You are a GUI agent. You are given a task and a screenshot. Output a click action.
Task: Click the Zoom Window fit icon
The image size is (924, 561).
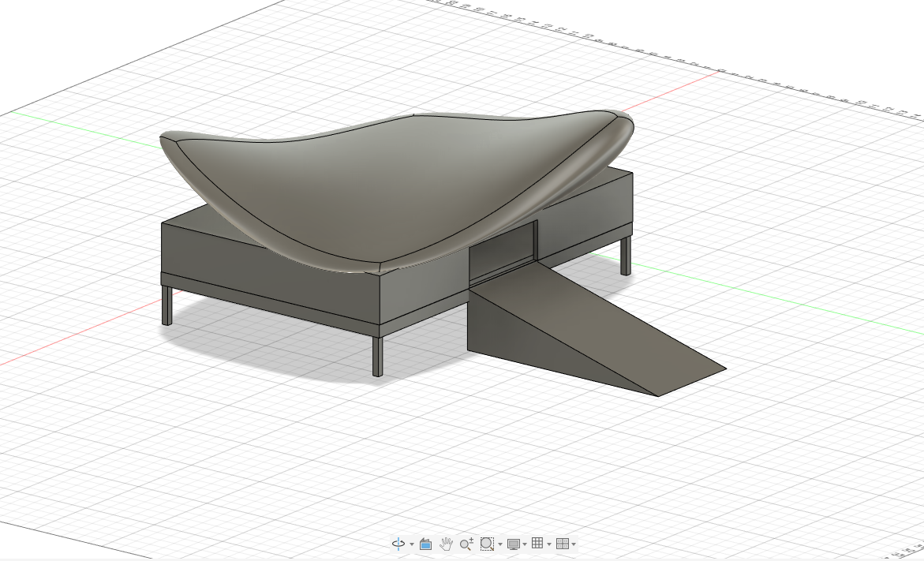(x=487, y=544)
